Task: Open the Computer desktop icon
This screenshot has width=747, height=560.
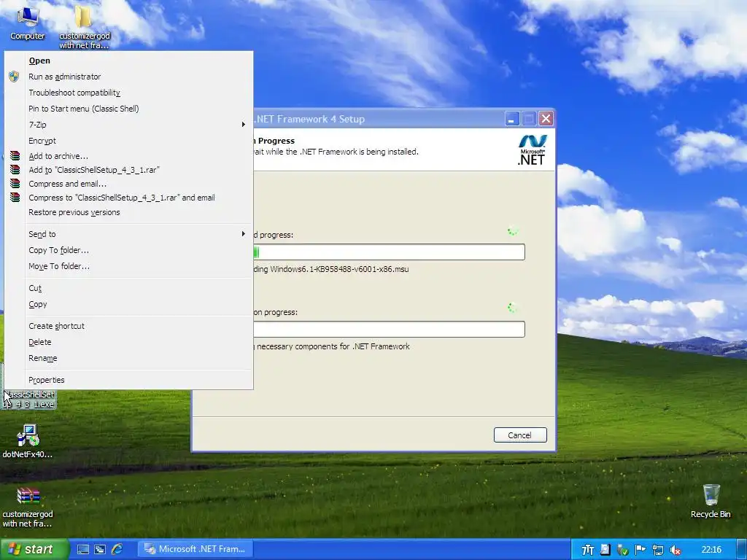Action: click(x=27, y=23)
